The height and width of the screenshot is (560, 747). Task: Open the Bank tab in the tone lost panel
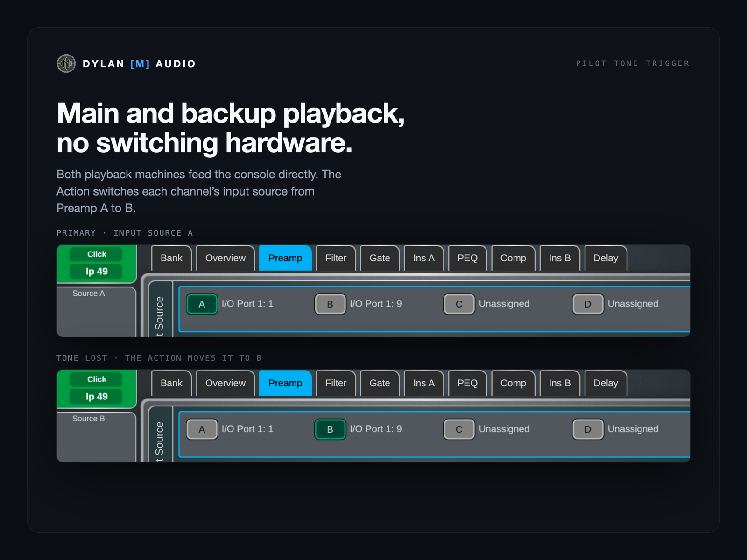coord(171,383)
